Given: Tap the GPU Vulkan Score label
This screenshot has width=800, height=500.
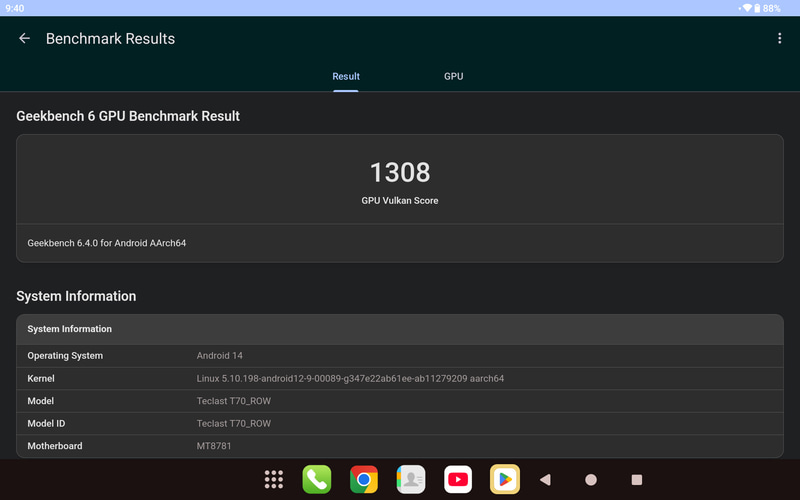Looking at the screenshot, I should pyautogui.click(x=400, y=201).
